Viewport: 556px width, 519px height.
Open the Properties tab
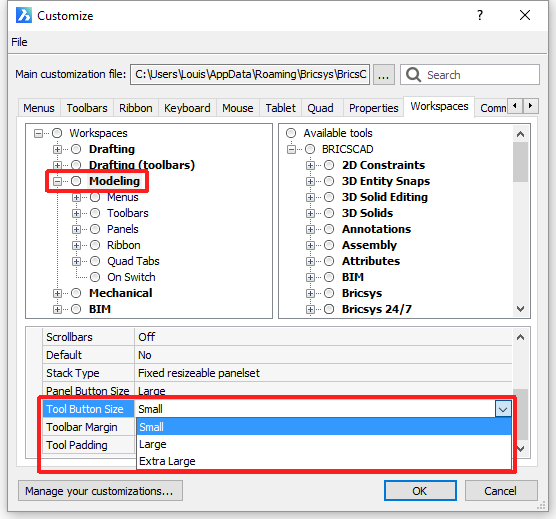(x=374, y=108)
